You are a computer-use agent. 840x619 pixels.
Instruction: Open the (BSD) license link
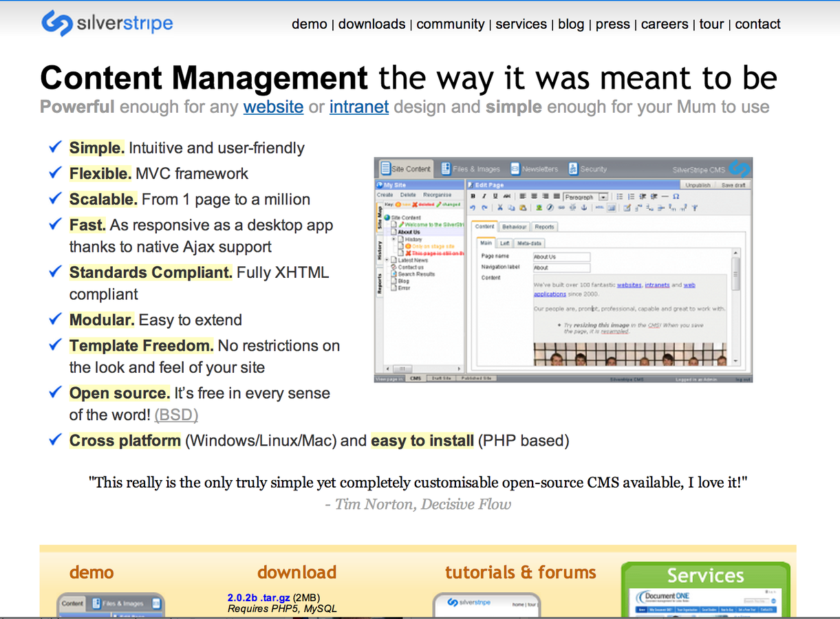[x=176, y=415]
